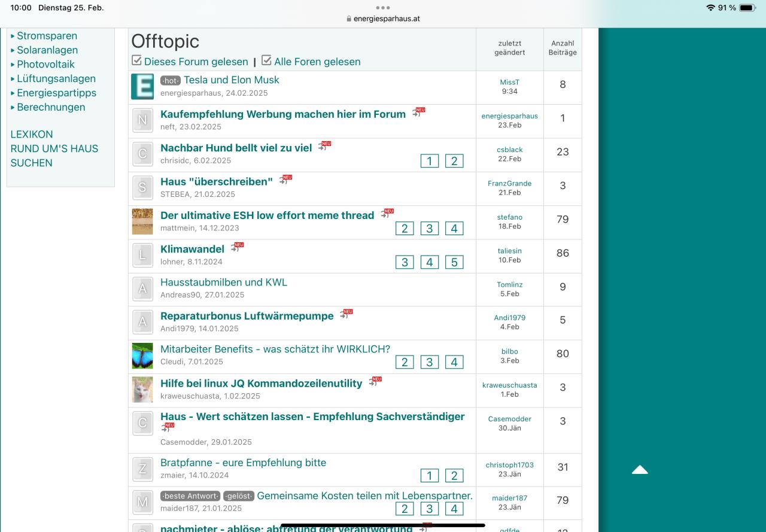Tap the energiesparhaus.at address bar
This screenshot has height=532, width=766.
point(383,19)
